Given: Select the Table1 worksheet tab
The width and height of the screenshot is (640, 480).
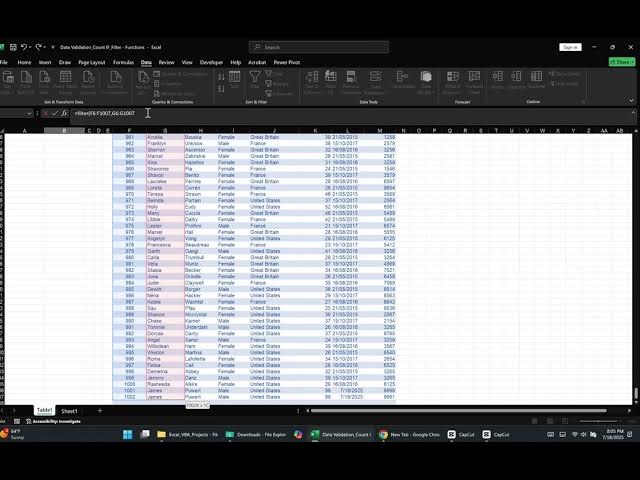Looking at the screenshot, I should pos(44,410).
